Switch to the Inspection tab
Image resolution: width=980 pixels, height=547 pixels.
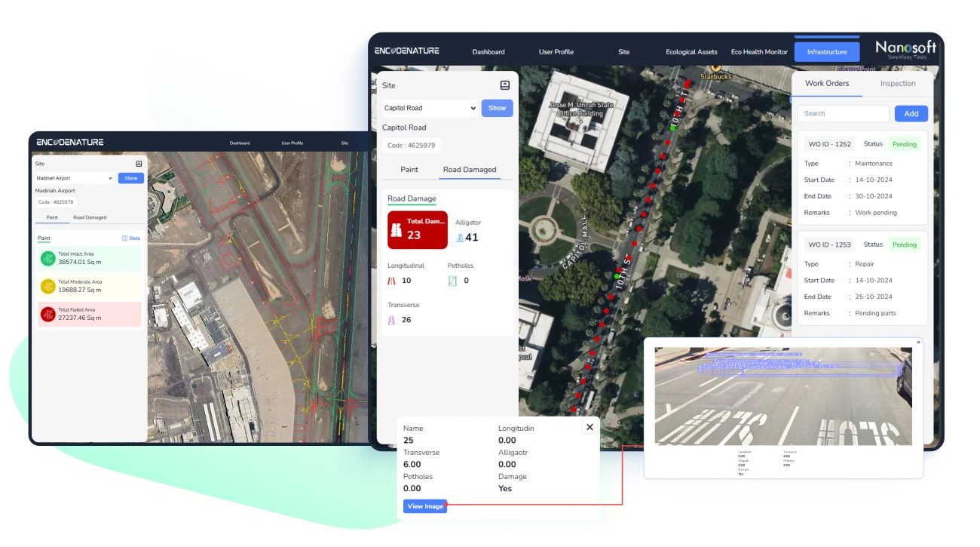[897, 84]
